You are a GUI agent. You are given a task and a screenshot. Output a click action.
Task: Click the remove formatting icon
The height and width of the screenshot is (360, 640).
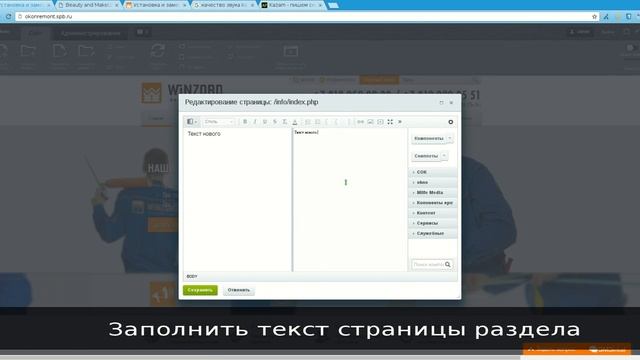click(x=284, y=122)
